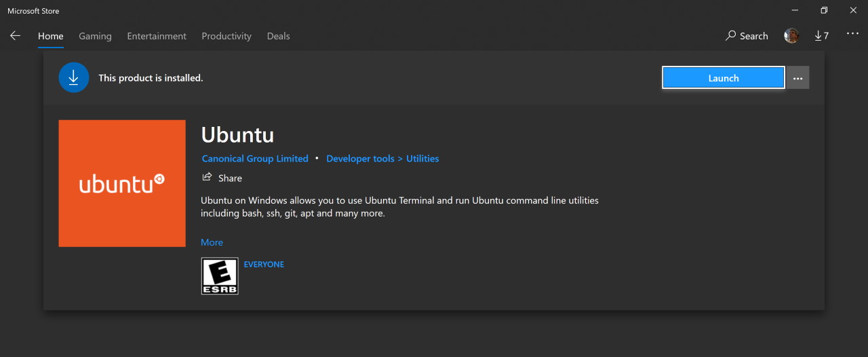Screen dimensions: 868x357
Task: Open the See more menu in header
Action: (852, 35)
